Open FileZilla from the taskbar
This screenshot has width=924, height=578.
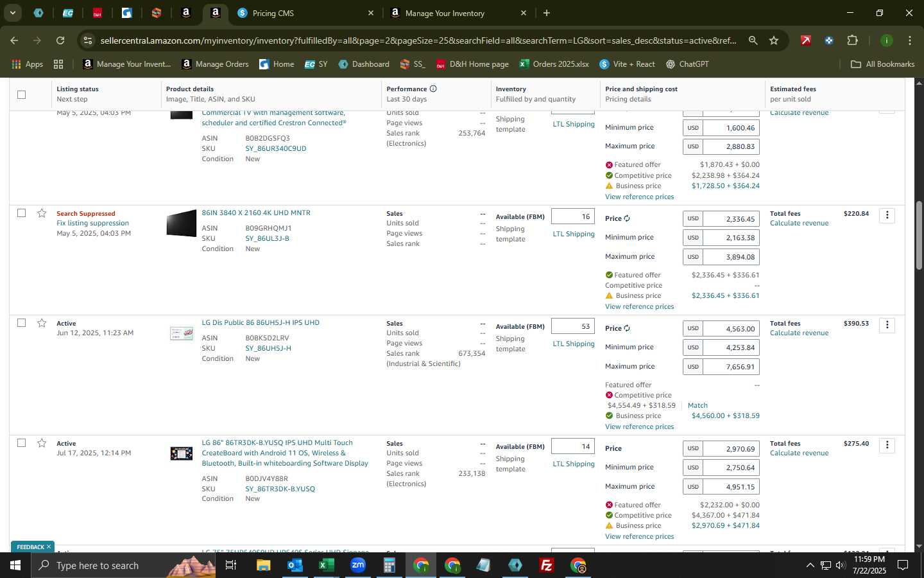tap(547, 565)
